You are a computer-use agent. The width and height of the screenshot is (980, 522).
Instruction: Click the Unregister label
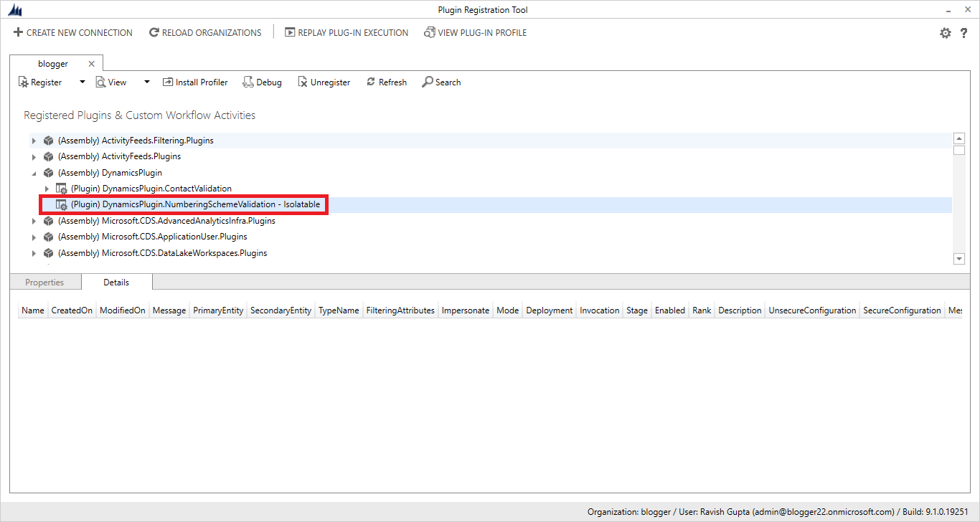pyautogui.click(x=330, y=82)
